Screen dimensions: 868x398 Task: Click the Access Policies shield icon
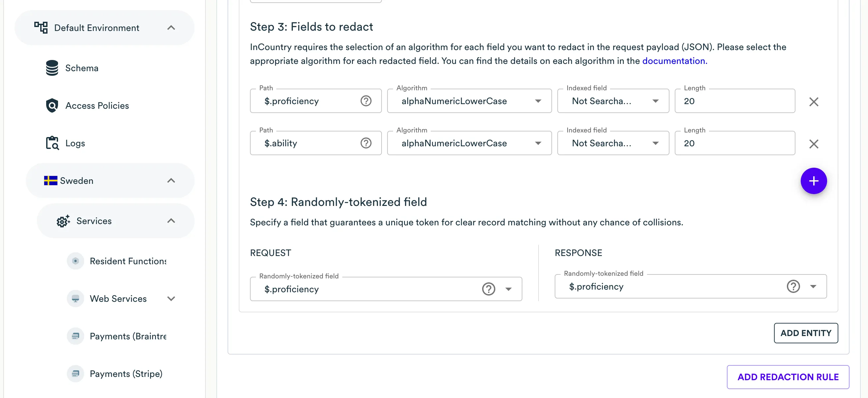[x=52, y=105]
